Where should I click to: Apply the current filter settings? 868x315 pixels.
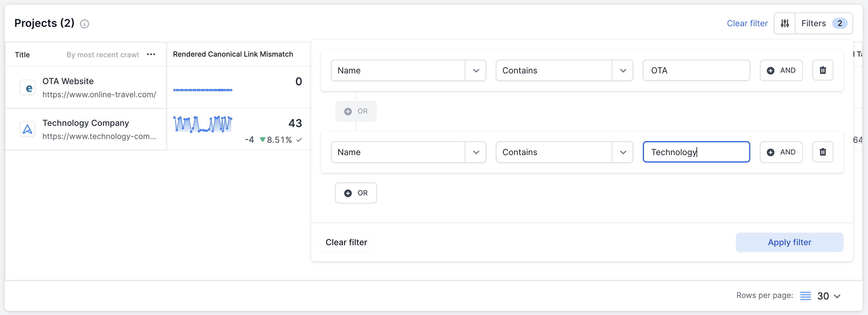click(x=789, y=242)
